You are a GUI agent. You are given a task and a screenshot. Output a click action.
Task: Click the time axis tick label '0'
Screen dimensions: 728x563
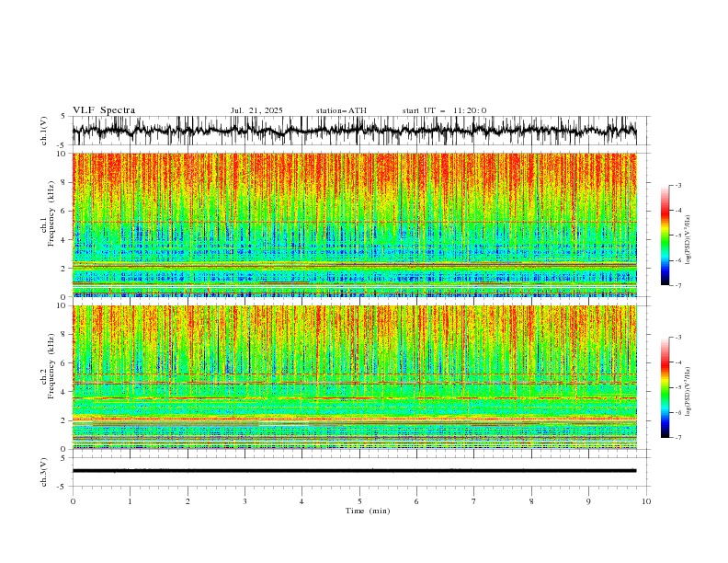tap(73, 501)
